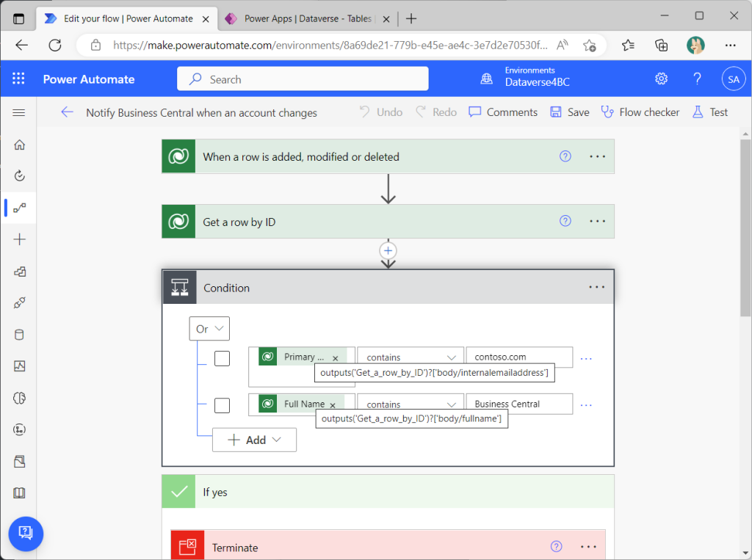Expand the When a row is added trigger card
Screen dimensions: 752x560
[x=388, y=156]
